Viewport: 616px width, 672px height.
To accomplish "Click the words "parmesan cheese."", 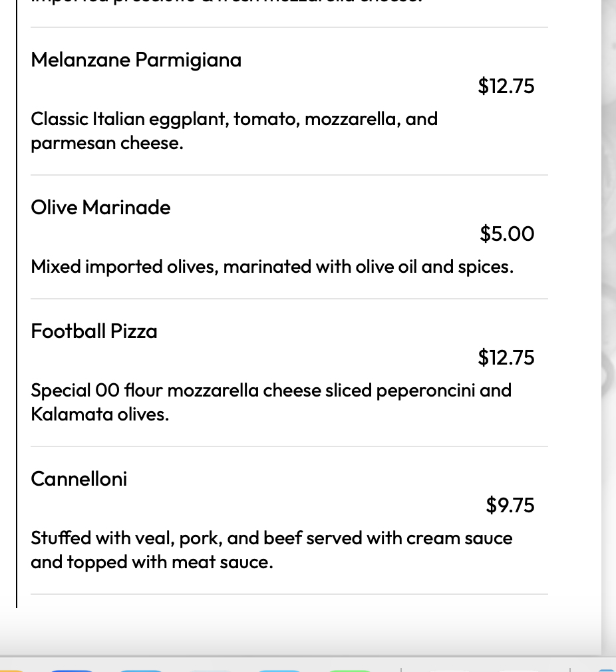I will click(106, 143).
